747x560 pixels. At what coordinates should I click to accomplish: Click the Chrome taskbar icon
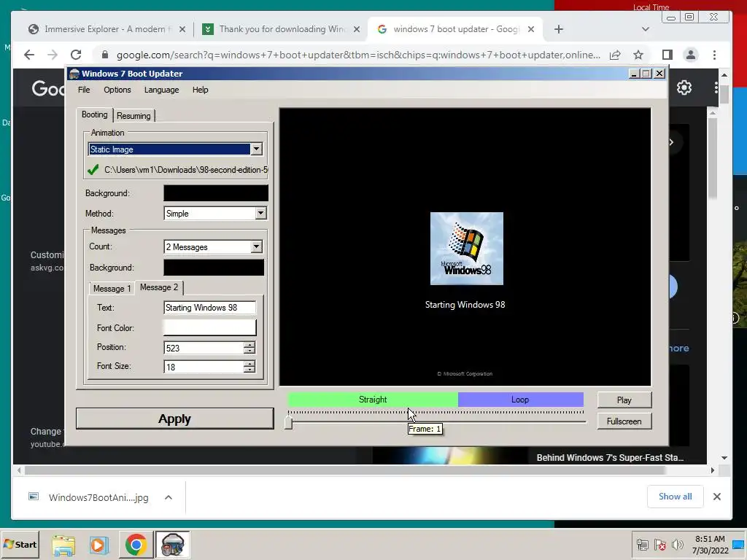(136, 545)
